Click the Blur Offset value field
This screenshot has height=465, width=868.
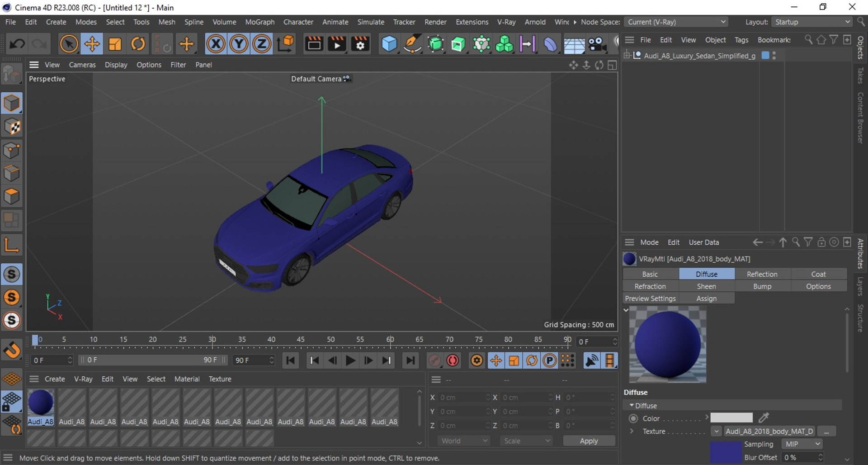pyautogui.click(x=802, y=457)
